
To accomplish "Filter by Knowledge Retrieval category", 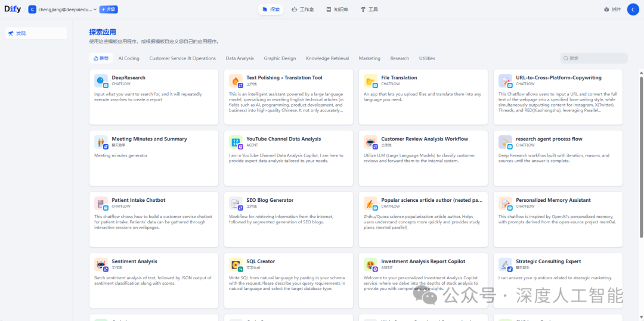I will tap(327, 58).
